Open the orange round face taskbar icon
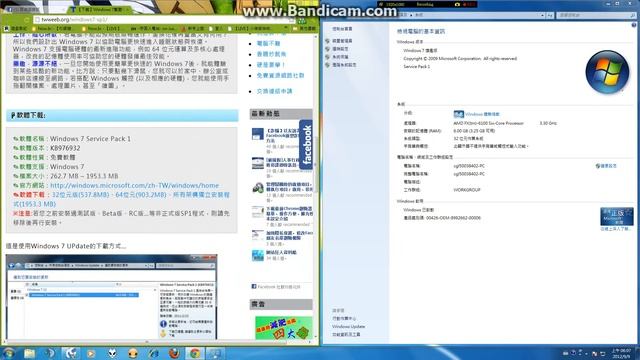 [x=133, y=353]
